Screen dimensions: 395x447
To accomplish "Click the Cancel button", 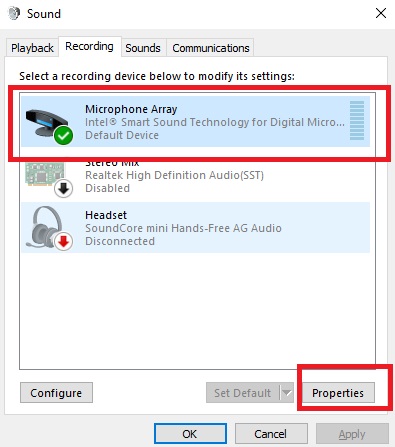I will pos(271,434).
